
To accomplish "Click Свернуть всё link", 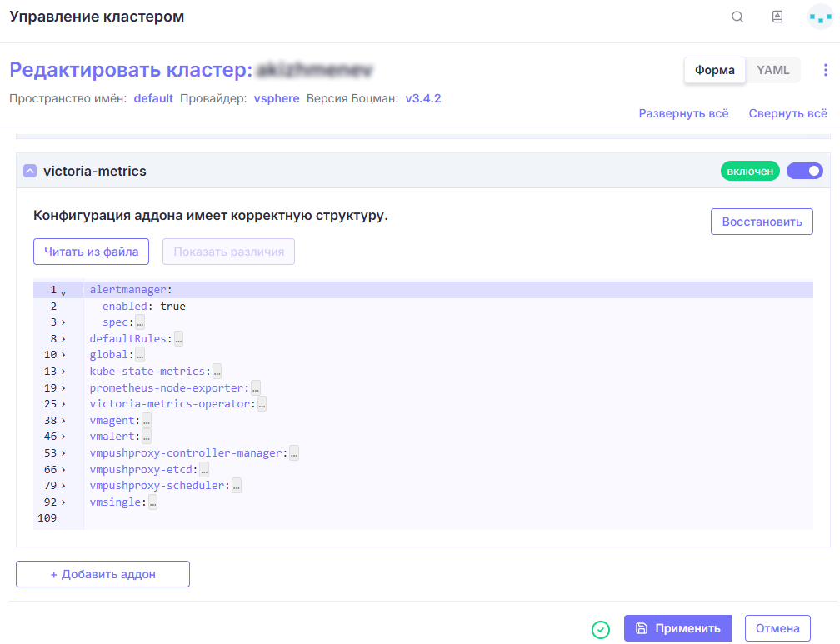I will (x=787, y=113).
